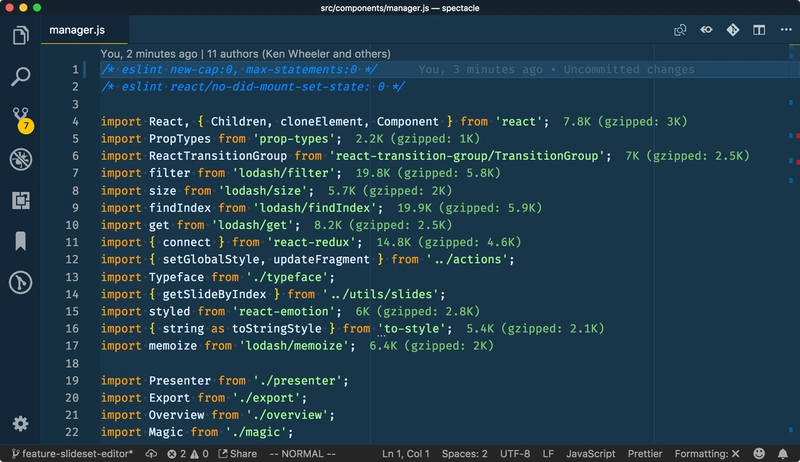
Task: Click the cloud sync changes icon
Action: (x=151, y=453)
